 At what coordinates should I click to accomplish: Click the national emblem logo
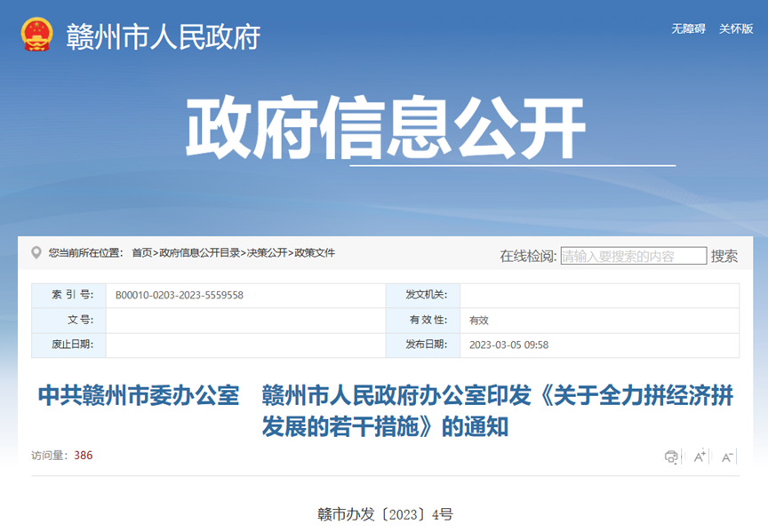coord(37,35)
